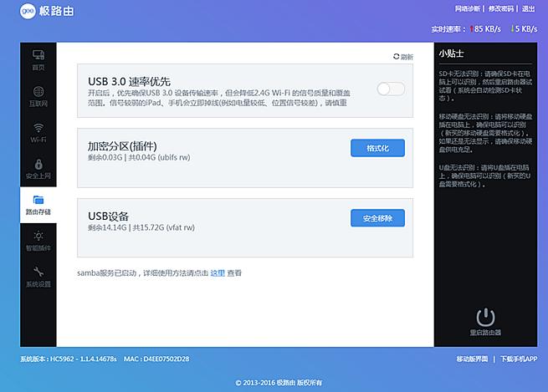Toggle the USB 3.0 速率优先 switch
548x392 pixels.
(391, 89)
